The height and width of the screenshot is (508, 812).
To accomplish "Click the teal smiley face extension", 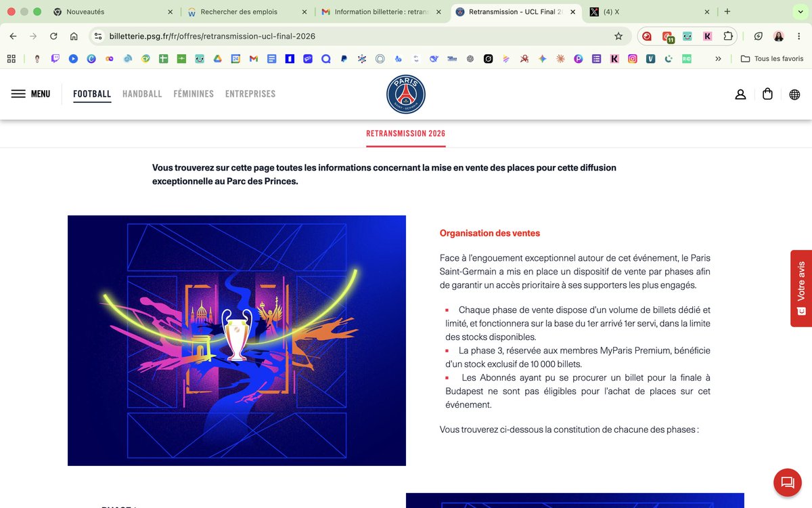I will click(687, 36).
